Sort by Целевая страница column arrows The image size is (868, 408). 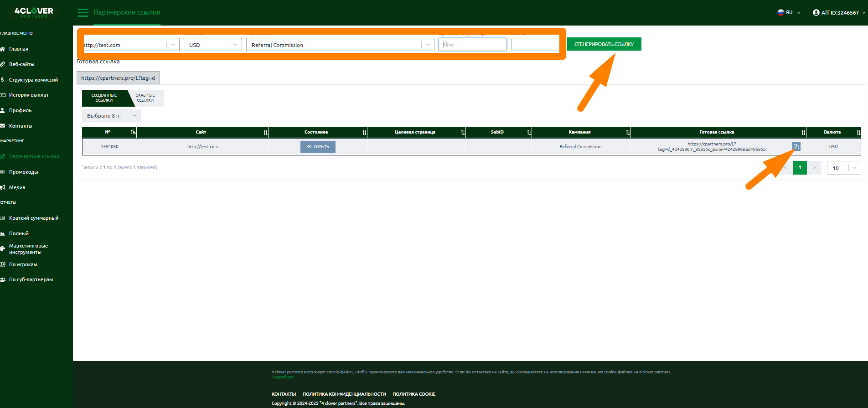[x=463, y=132]
